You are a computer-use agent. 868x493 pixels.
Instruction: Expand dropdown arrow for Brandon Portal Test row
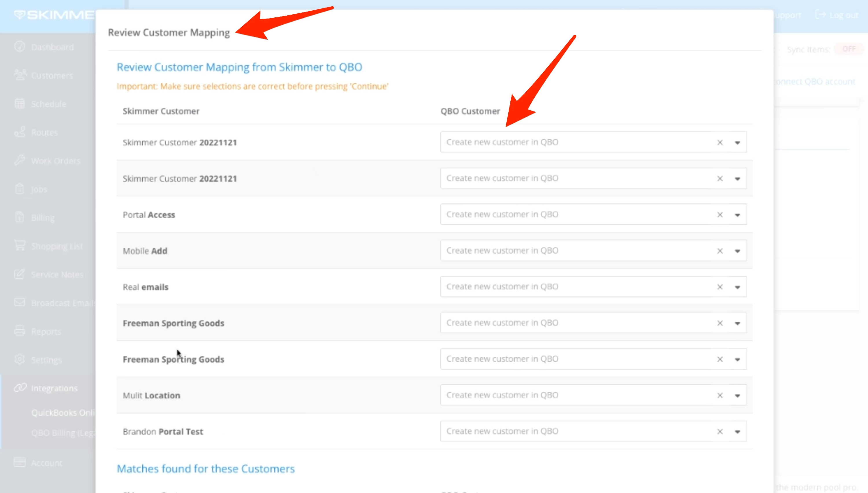coord(738,432)
